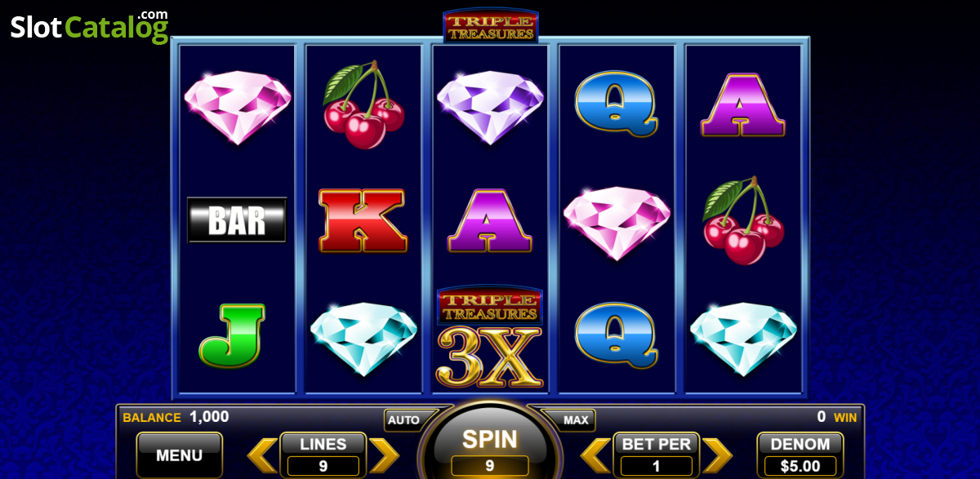
Task: Click the Triple Treasures title logo
Action: [491, 25]
